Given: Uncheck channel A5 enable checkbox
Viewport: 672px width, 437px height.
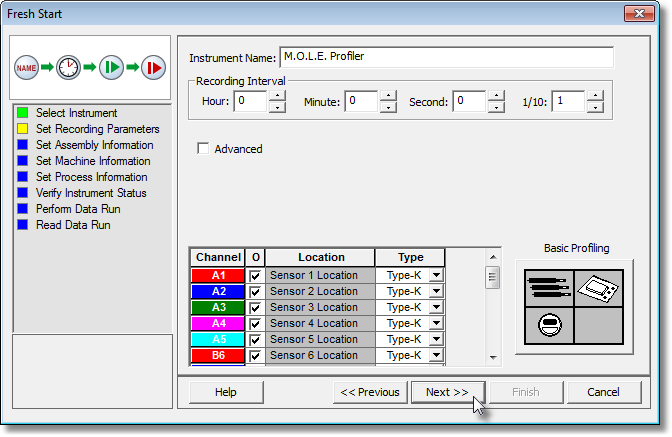Looking at the screenshot, I should pos(255,340).
